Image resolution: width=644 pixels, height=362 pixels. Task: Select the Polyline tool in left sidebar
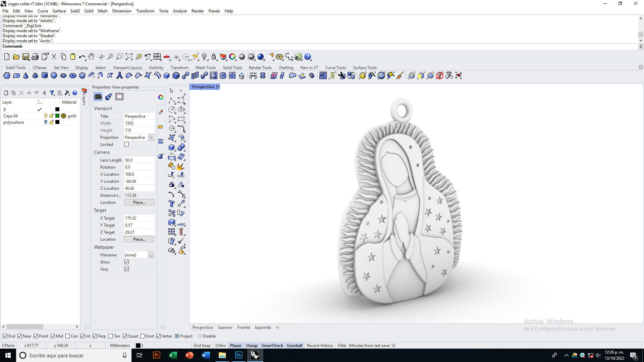172,101
